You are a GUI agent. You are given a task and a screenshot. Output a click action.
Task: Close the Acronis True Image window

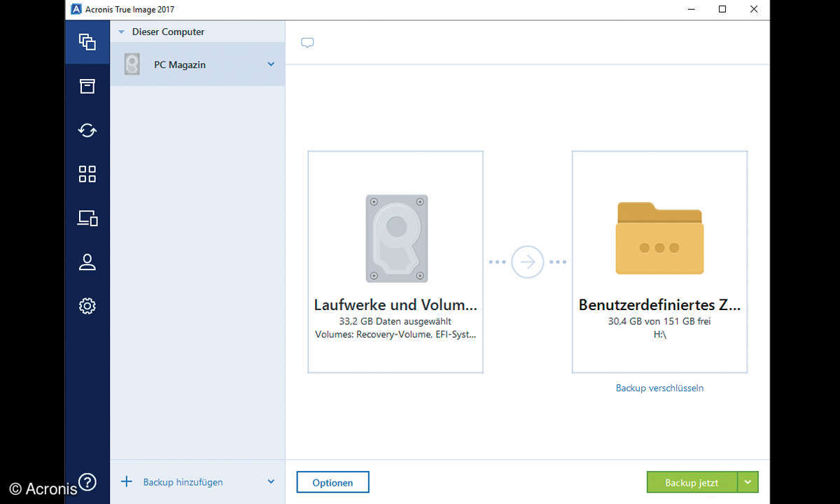point(754,9)
